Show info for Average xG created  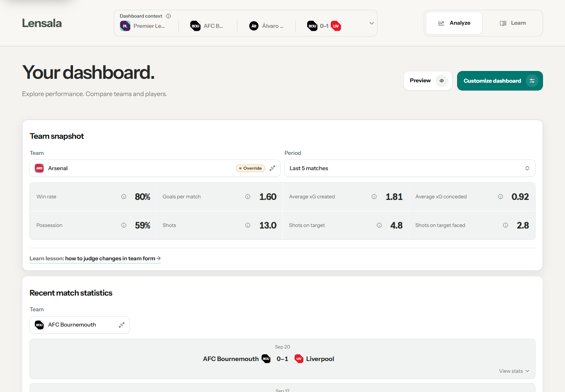(x=374, y=197)
